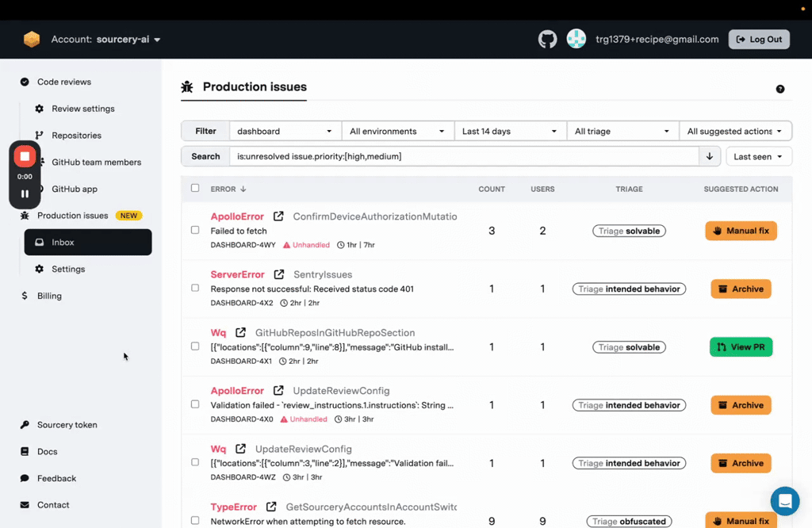Open the Intercom chat bubble icon
Image resolution: width=812 pixels, height=528 pixels.
click(x=785, y=501)
